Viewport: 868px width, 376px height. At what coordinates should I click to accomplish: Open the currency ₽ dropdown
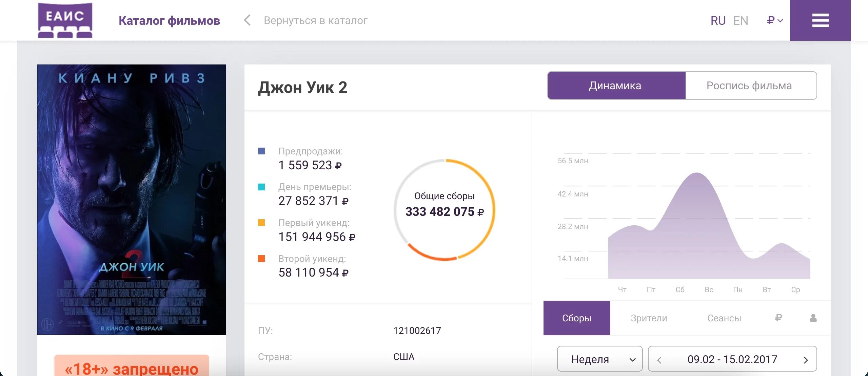pyautogui.click(x=775, y=20)
